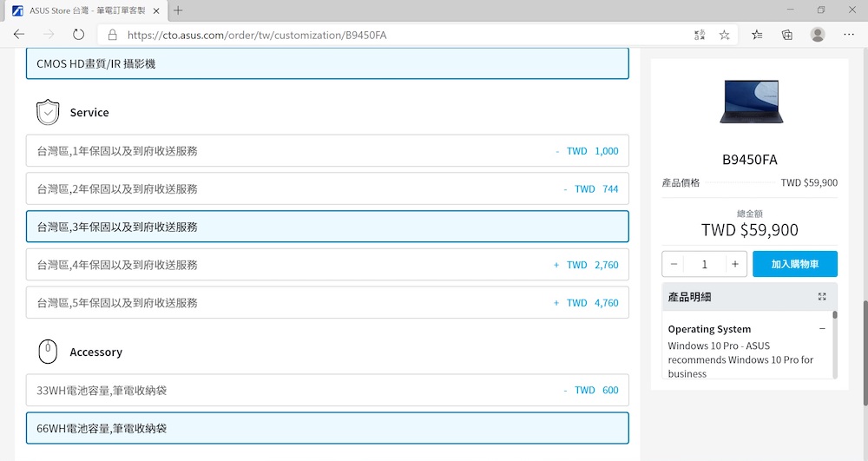Expand the 產品明細 panel to fullscreen
Viewport: 868px width, 461px height.
[822, 297]
